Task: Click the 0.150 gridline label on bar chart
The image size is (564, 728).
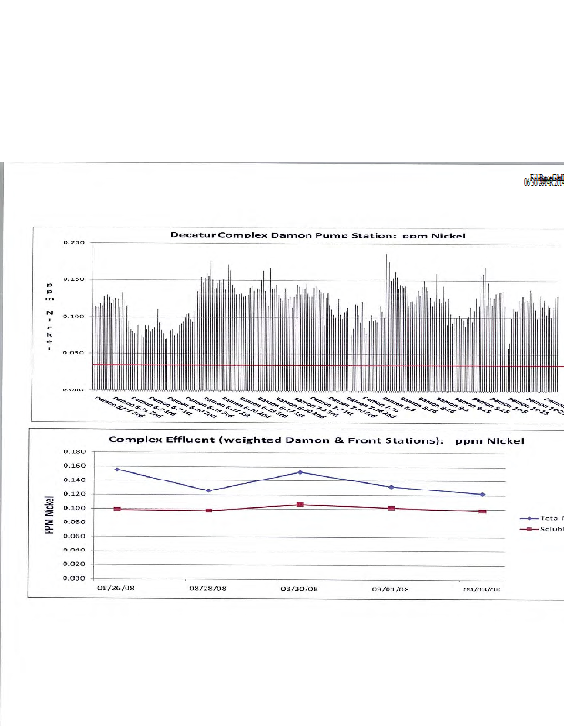Action: tap(74, 279)
